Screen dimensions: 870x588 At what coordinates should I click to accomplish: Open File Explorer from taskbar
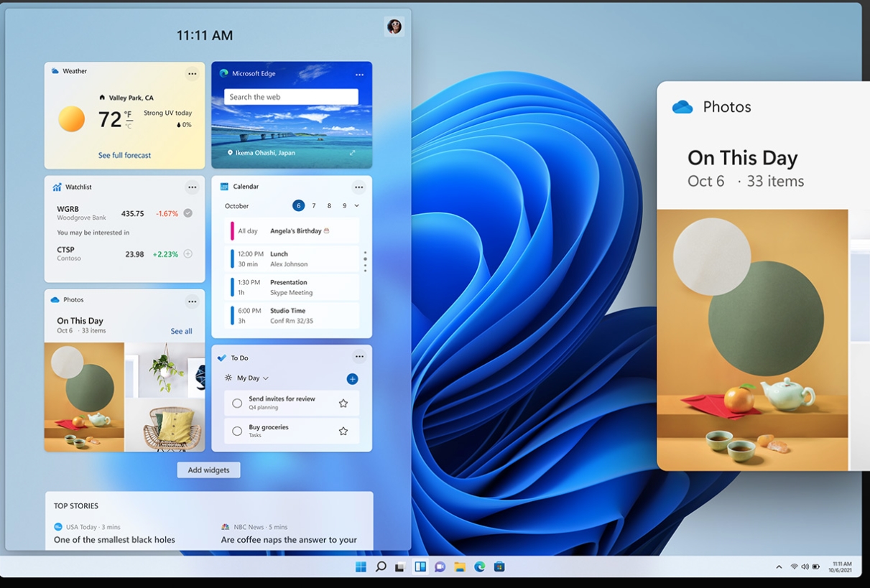coord(460,567)
